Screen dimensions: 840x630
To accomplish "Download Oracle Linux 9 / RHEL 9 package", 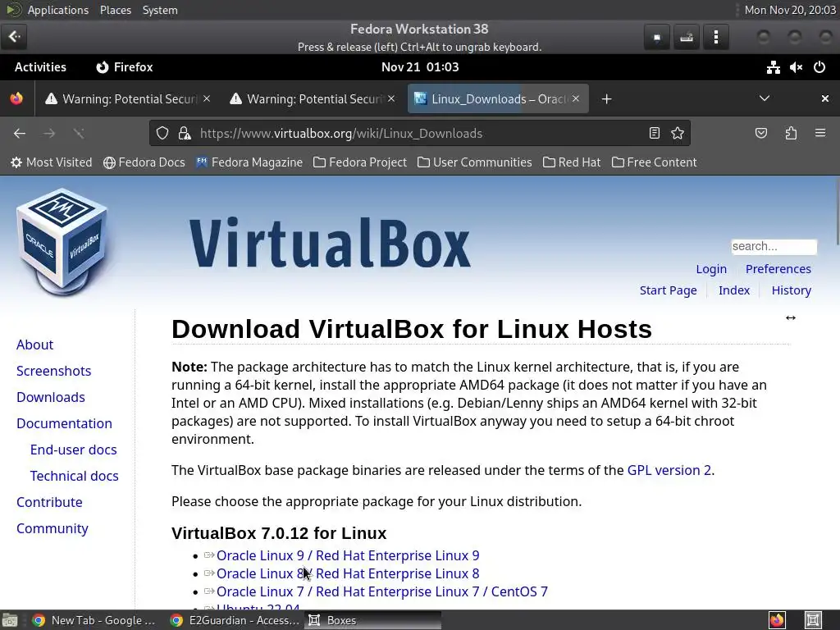I will click(348, 555).
